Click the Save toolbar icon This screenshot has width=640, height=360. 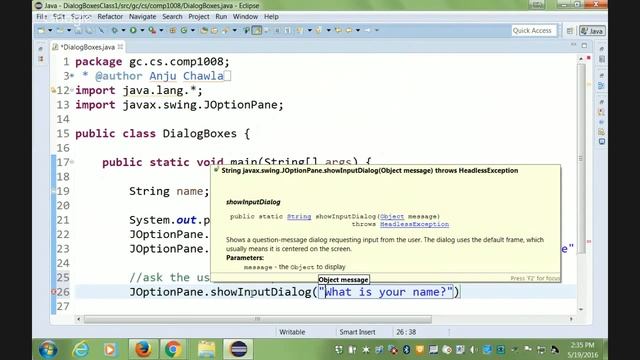78,30
